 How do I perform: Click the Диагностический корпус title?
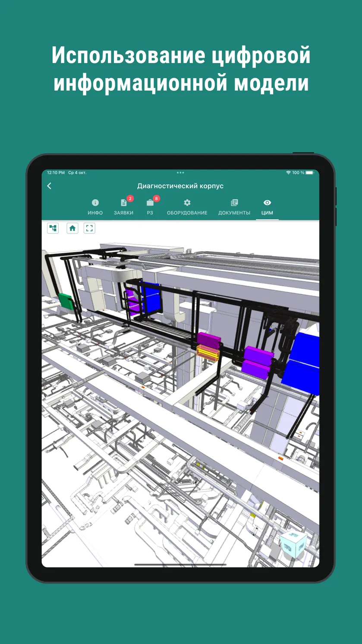pyautogui.click(x=180, y=186)
